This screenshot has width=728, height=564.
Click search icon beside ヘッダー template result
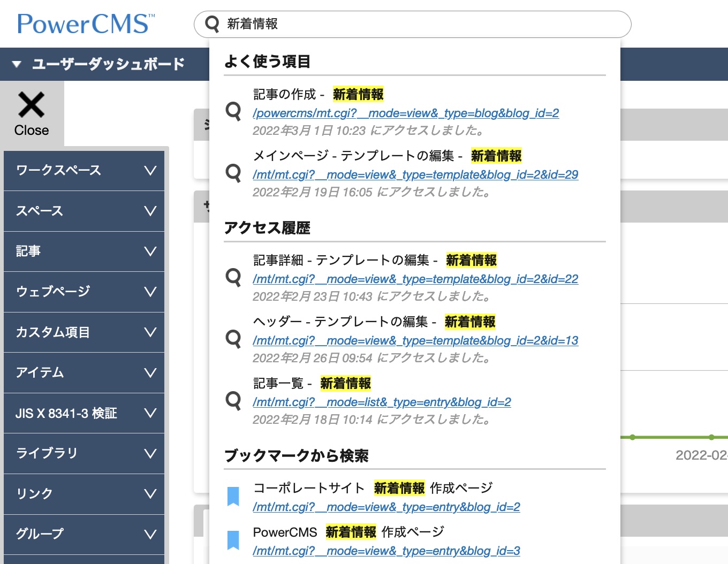click(233, 339)
